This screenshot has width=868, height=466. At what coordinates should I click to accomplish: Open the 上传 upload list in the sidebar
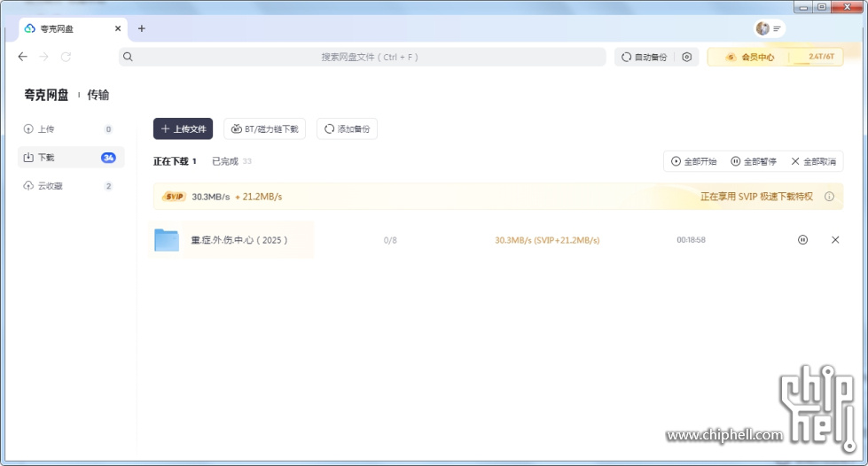tap(71, 129)
